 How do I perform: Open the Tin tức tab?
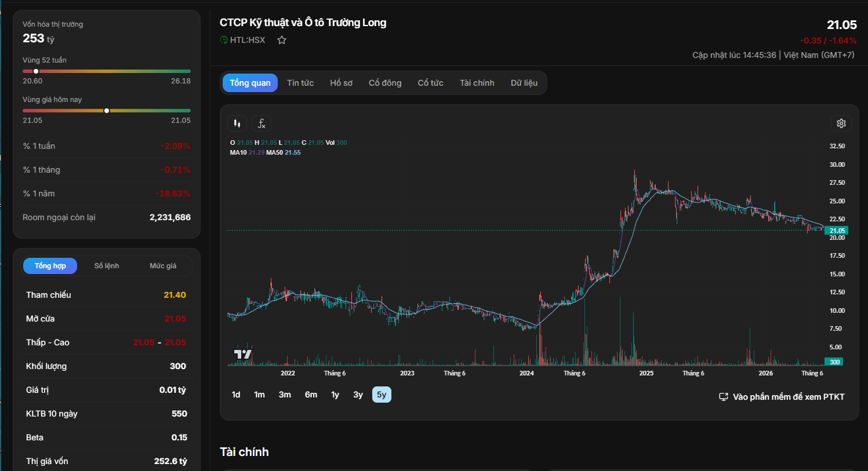click(300, 83)
